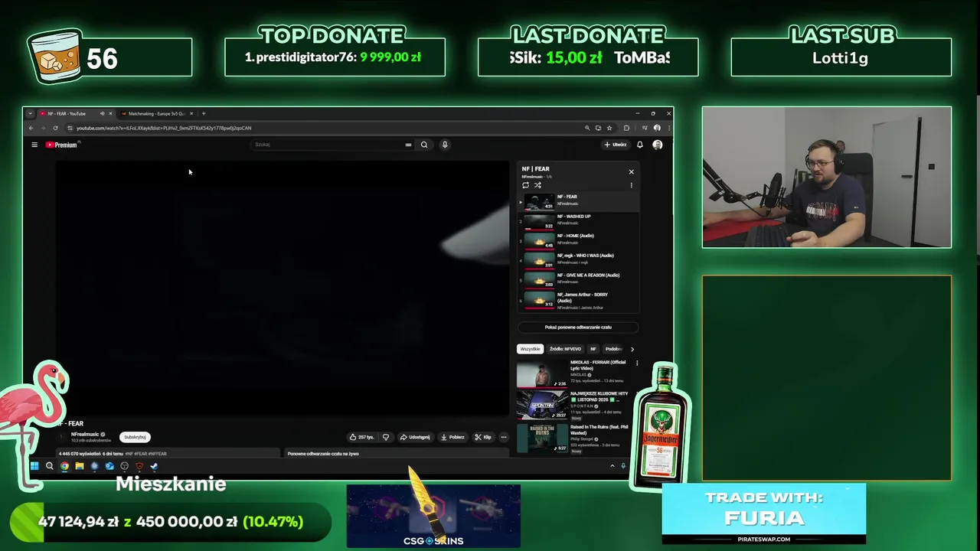
Task: Click the Utwórz create button
Action: [x=616, y=145]
